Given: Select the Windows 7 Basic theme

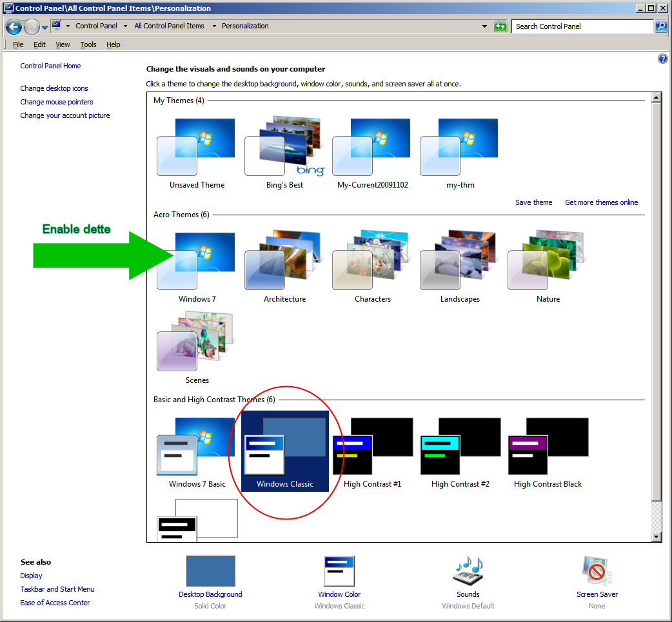Looking at the screenshot, I should pos(197,452).
